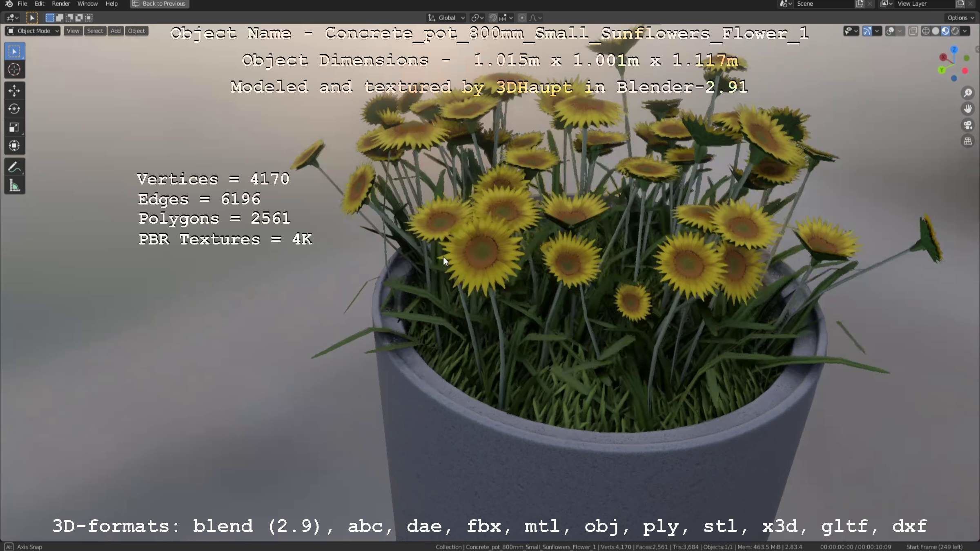Screen dimensions: 980x551
Task: Choose Intersect existing selection mode icon
Action: click(x=89, y=18)
